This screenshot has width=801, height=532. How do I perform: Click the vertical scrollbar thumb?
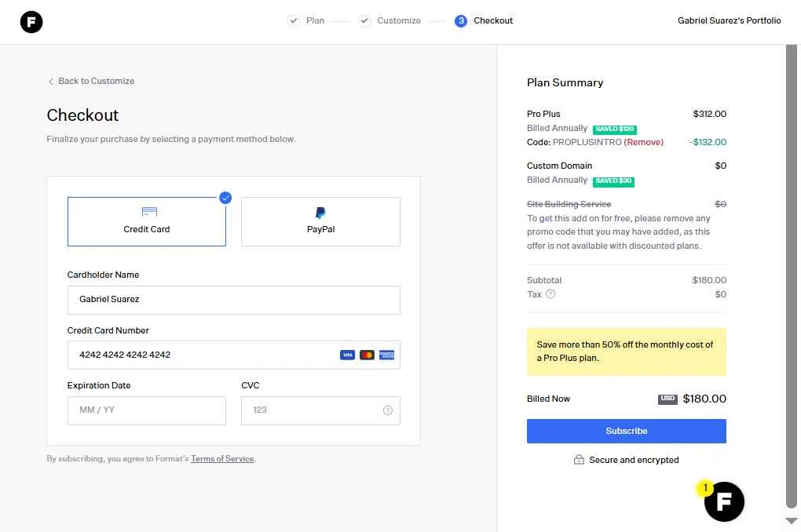[x=792, y=276]
